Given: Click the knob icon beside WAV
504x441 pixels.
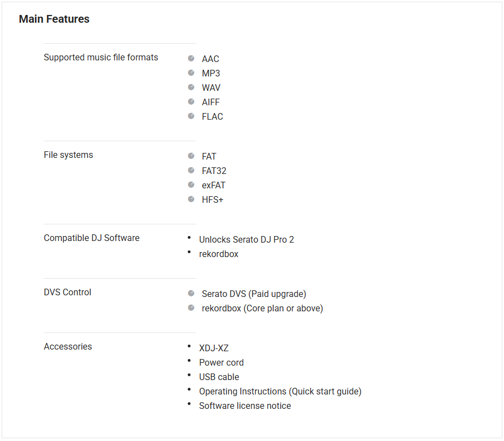Looking at the screenshot, I should (191, 87).
